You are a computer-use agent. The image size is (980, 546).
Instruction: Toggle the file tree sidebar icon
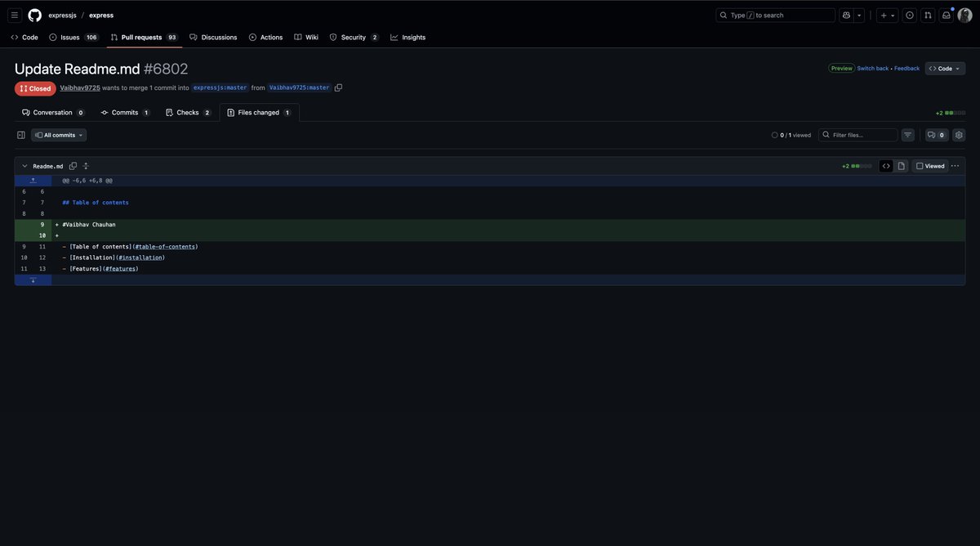[21, 135]
